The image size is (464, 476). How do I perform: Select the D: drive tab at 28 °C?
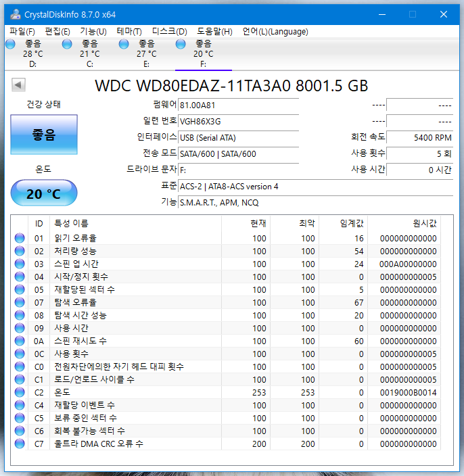coord(32,53)
